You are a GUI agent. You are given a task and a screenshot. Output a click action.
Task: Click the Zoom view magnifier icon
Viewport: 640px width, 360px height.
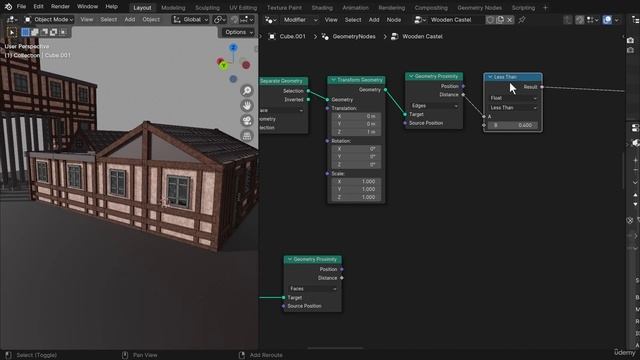point(247,91)
